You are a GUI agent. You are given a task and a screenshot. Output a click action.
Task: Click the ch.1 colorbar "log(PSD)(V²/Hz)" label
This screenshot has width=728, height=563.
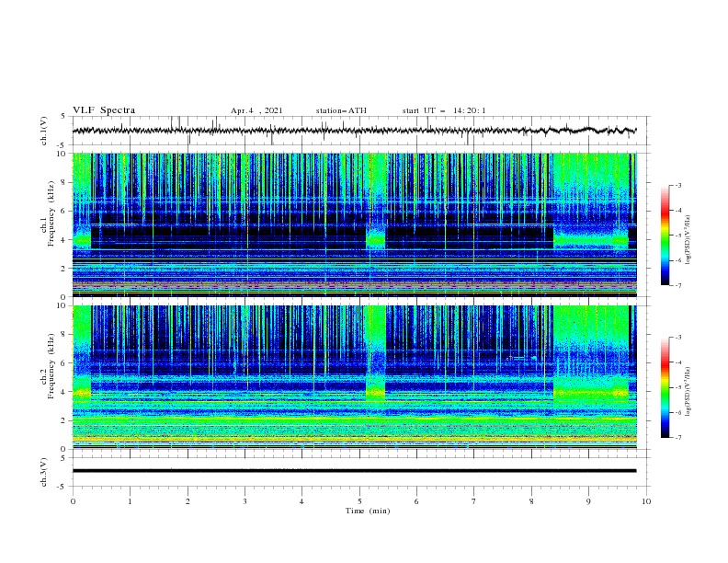(688, 240)
